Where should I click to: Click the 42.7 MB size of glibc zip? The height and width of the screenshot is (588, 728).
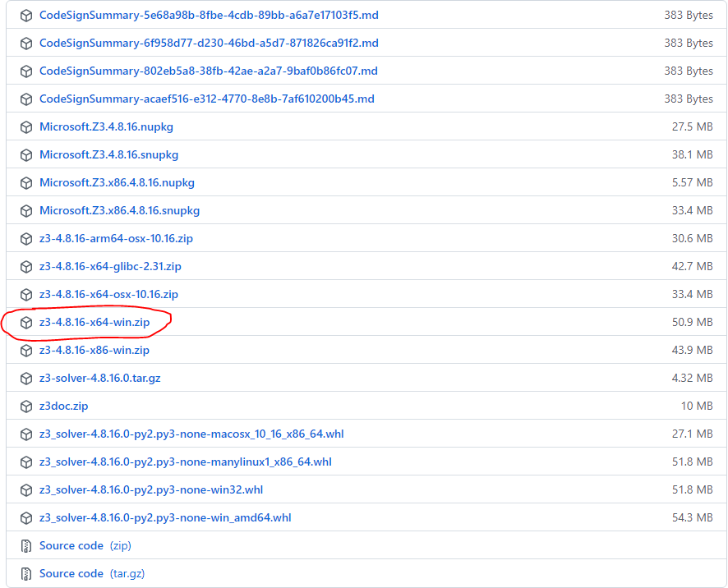(x=692, y=266)
